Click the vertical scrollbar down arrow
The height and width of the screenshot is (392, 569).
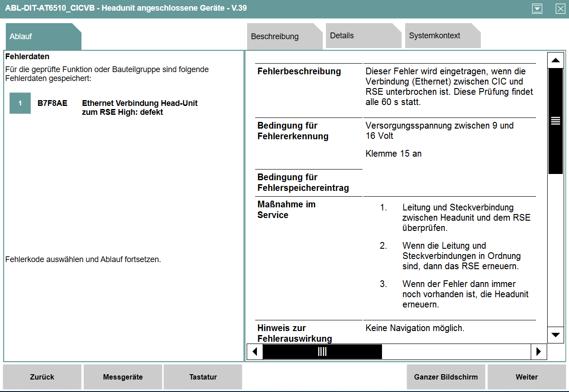tap(555, 335)
